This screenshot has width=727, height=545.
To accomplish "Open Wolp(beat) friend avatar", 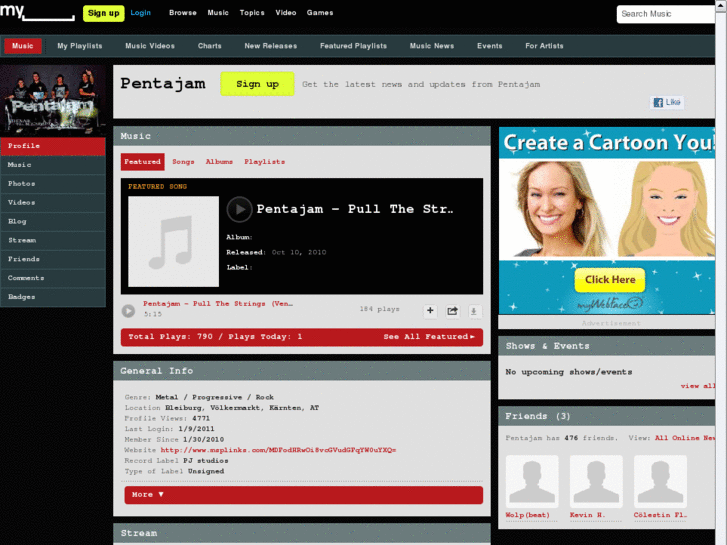I will tap(532, 481).
